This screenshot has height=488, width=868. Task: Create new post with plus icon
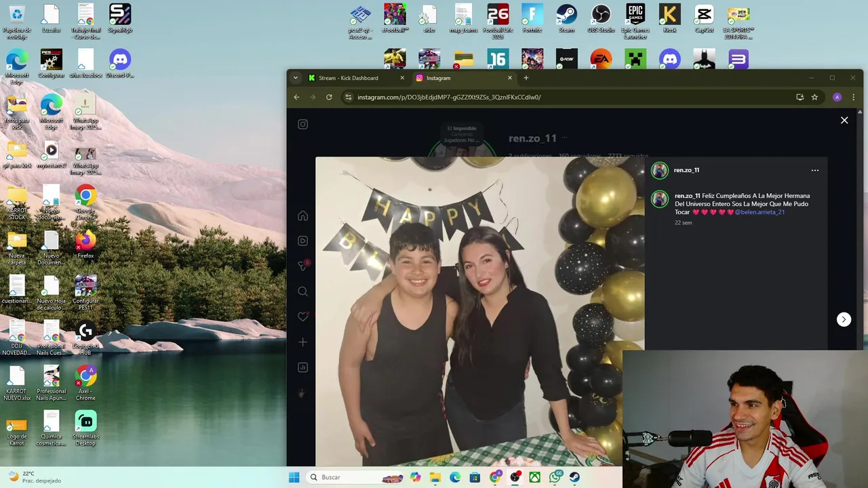tap(303, 342)
